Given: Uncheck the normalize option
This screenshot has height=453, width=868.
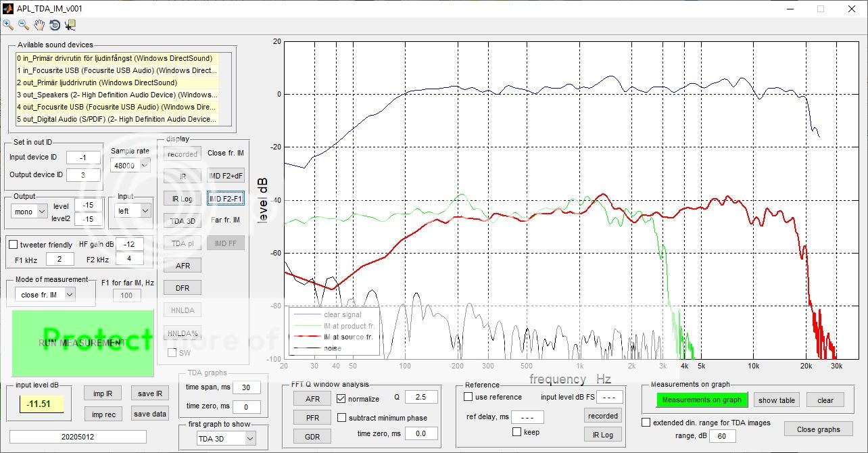Looking at the screenshot, I should click(341, 399).
